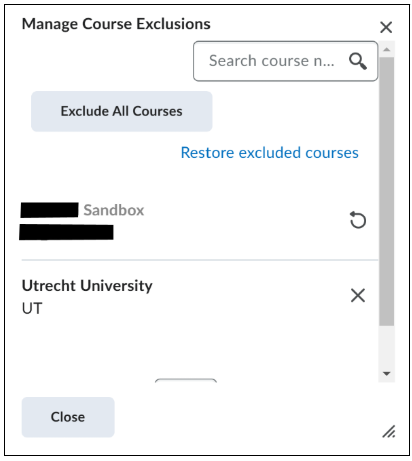412x461 pixels.
Task: Click the redacted course code under Sandbox
Action: pyautogui.click(x=66, y=232)
